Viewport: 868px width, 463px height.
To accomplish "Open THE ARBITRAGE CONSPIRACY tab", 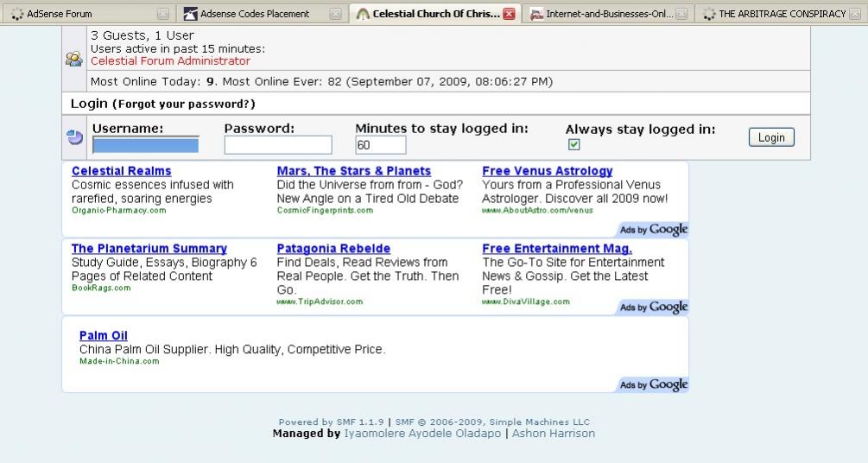I will (x=781, y=13).
